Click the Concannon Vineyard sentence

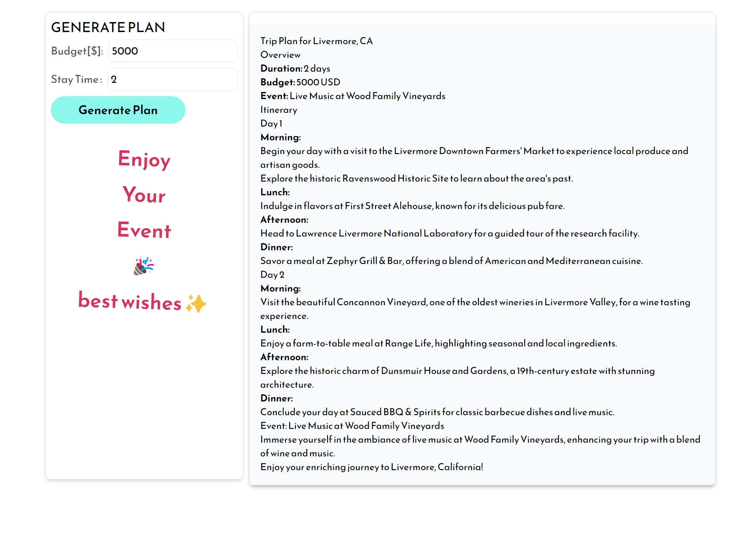tap(476, 309)
